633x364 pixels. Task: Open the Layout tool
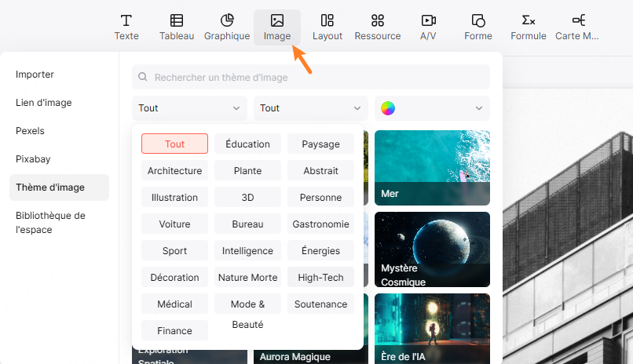coord(327,21)
